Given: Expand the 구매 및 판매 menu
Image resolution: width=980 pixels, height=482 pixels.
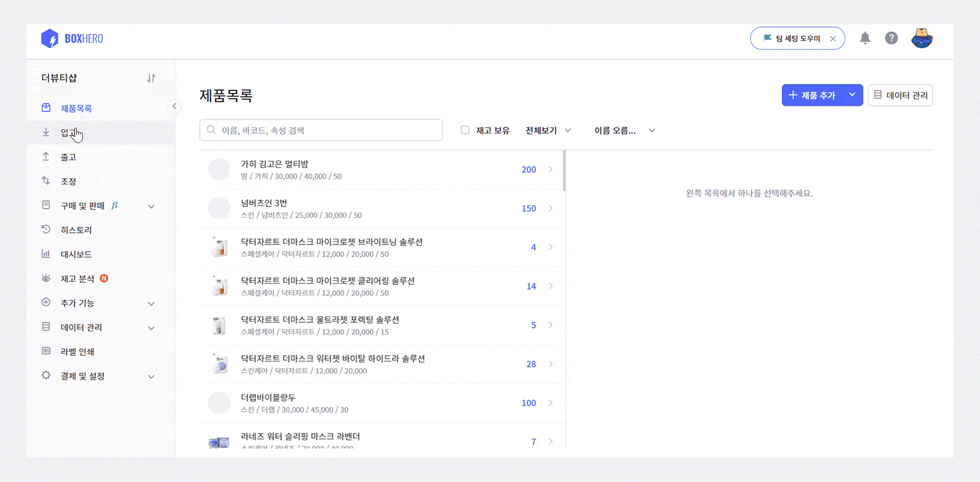Looking at the screenshot, I should pyautogui.click(x=151, y=206).
